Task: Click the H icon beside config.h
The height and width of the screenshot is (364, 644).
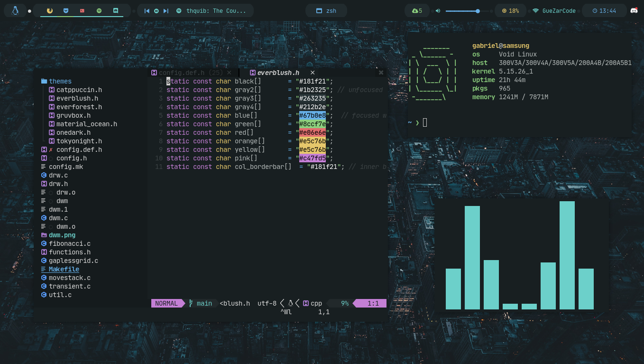Action: pos(44,158)
